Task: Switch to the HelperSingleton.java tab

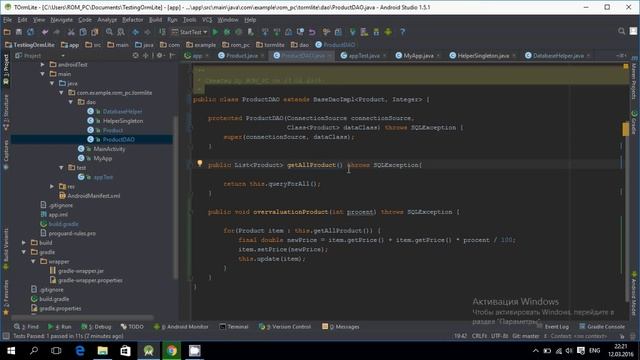Action: click(483, 56)
